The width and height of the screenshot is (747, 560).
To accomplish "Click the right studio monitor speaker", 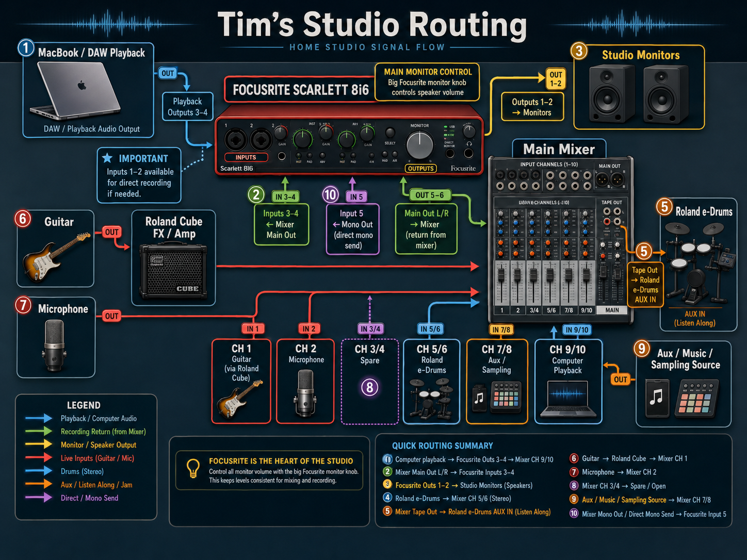I will click(x=665, y=94).
